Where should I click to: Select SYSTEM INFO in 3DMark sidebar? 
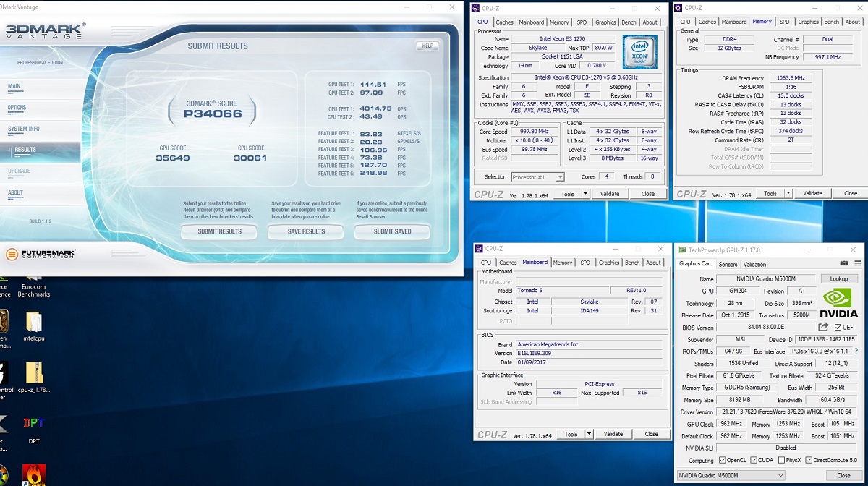pos(24,129)
